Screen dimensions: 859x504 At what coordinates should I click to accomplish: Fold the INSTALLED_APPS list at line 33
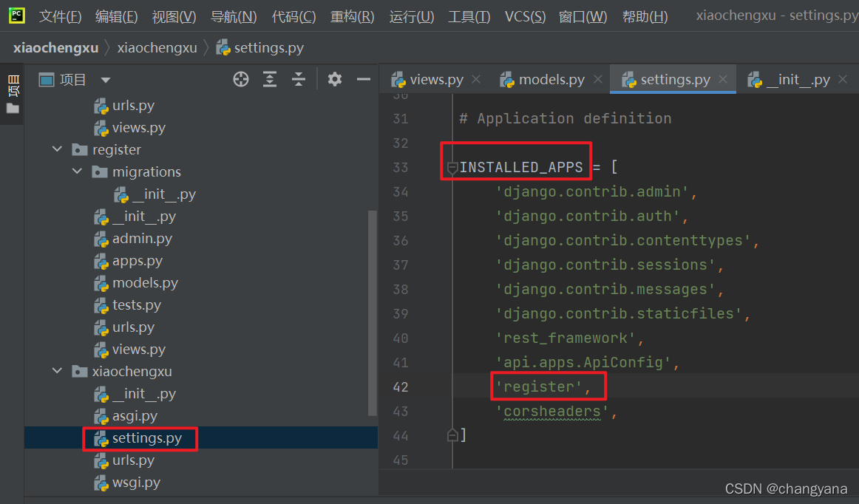pos(452,168)
